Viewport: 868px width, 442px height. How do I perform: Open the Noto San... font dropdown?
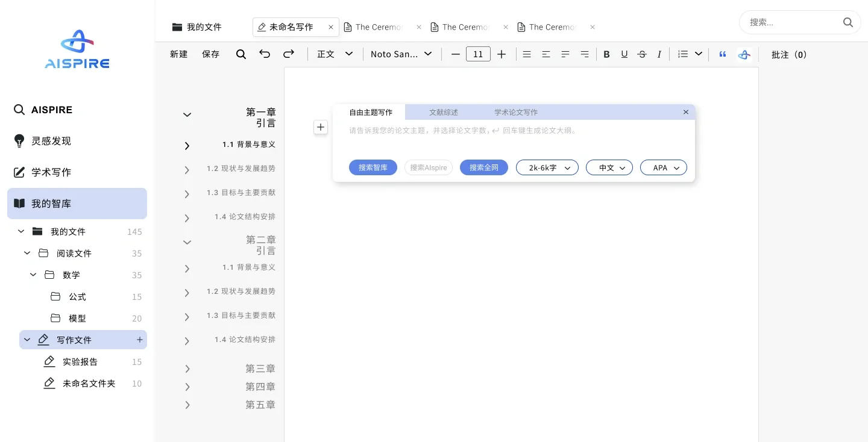pyautogui.click(x=401, y=54)
